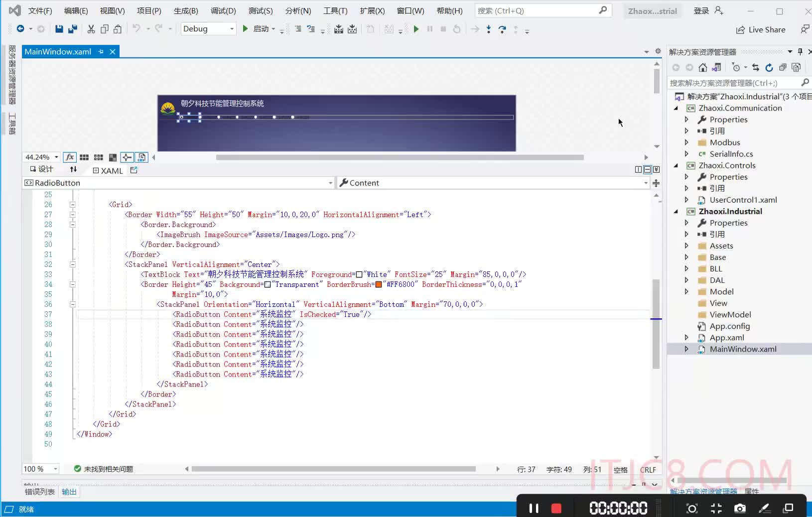Screen dimensions: 812x517
Task: Pin the MainWindow.xaml tab
Action: (x=101, y=52)
